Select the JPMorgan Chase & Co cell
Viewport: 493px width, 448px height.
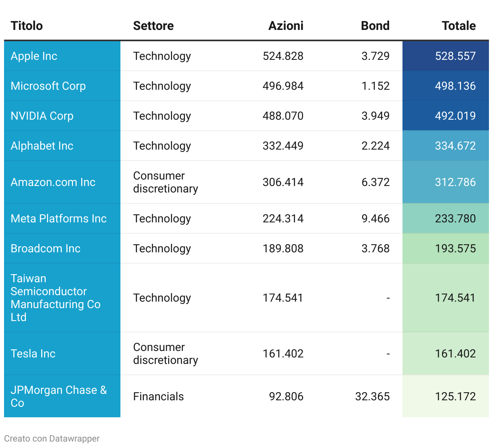point(59,396)
